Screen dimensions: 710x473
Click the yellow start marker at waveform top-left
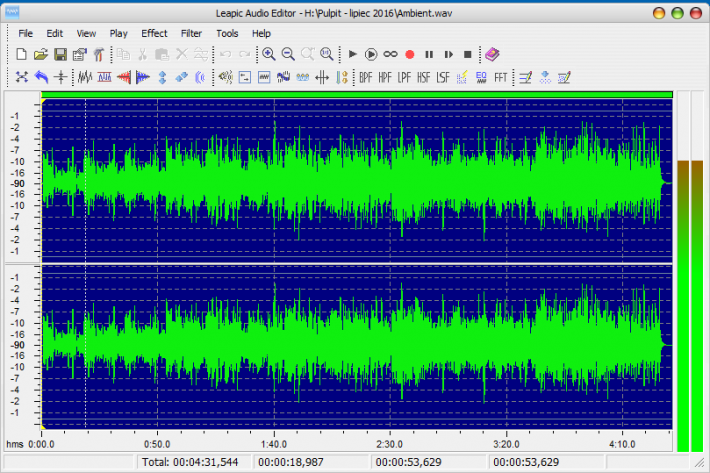pos(43,102)
